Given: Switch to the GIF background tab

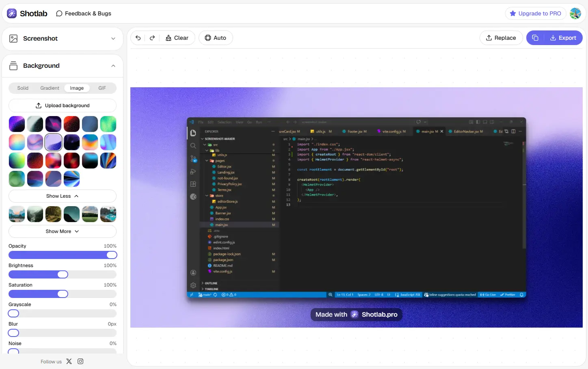Looking at the screenshot, I should 102,88.
